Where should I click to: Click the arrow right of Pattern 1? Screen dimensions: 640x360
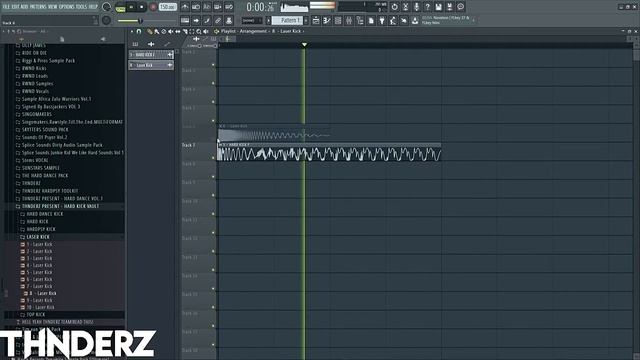pyautogui.click(x=306, y=20)
